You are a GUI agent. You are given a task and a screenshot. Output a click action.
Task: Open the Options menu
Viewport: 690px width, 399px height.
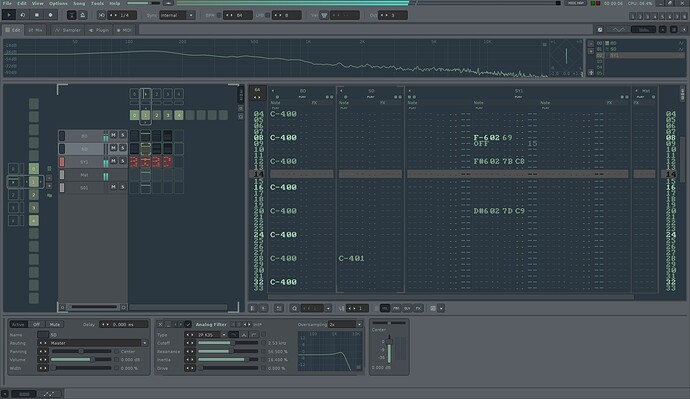click(58, 3)
